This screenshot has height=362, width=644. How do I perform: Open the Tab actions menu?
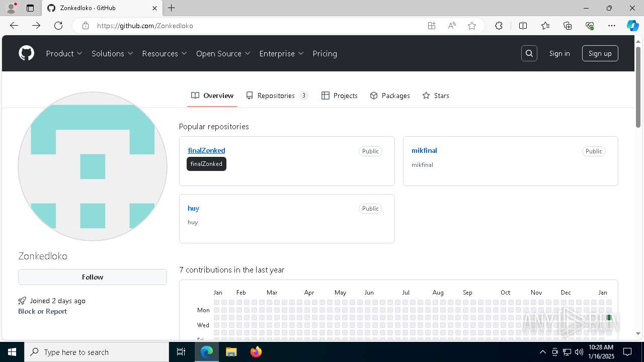pyautogui.click(x=30, y=8)
